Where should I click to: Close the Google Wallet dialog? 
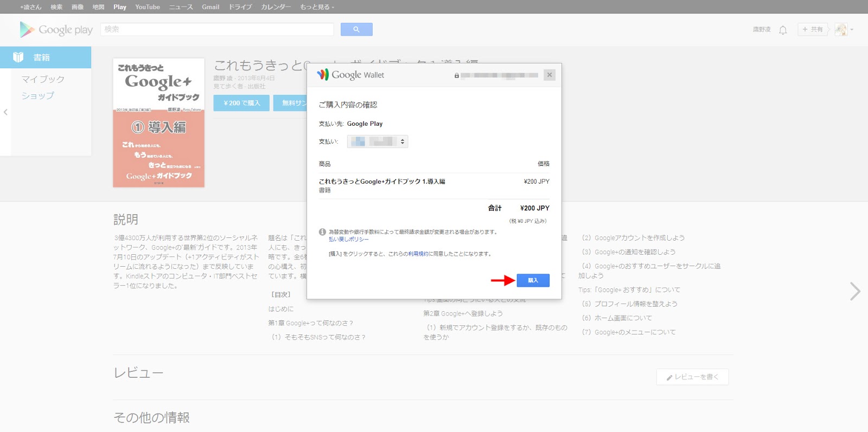point(550,75)
